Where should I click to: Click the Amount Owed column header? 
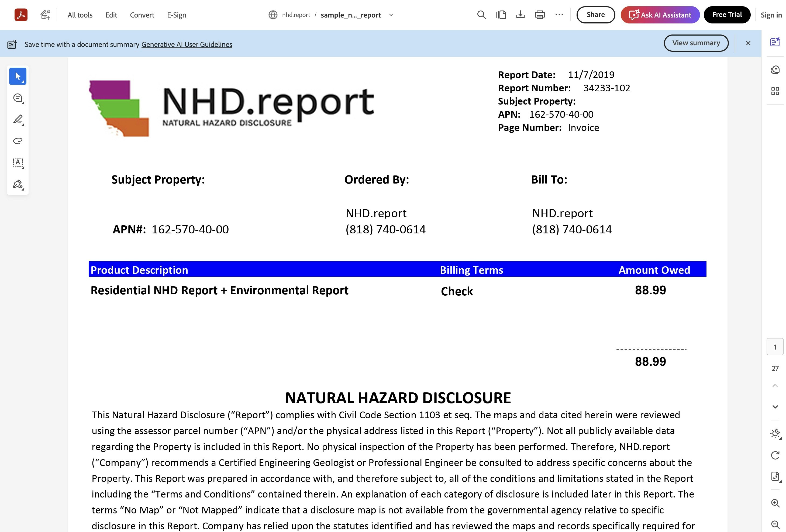(654, 270)
